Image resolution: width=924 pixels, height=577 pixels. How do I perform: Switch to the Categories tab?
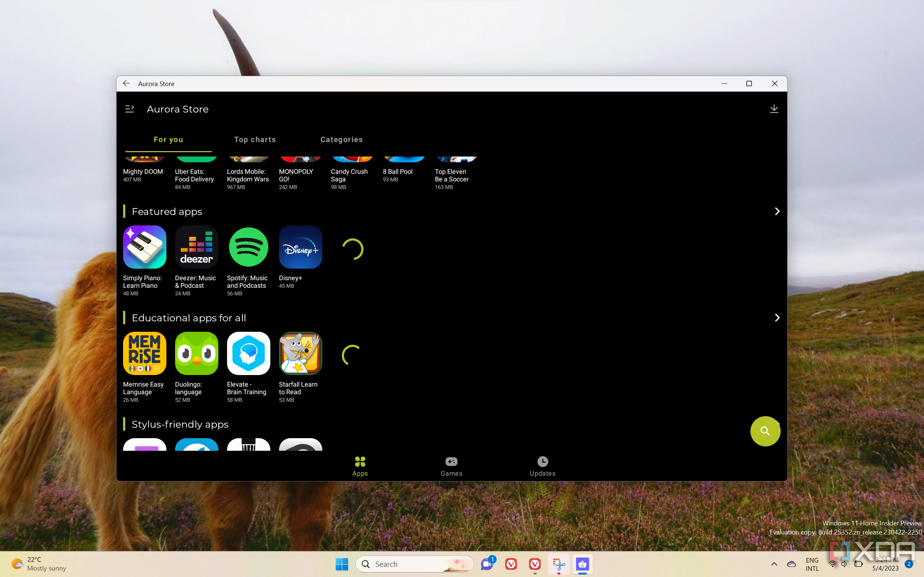point(341,139)
